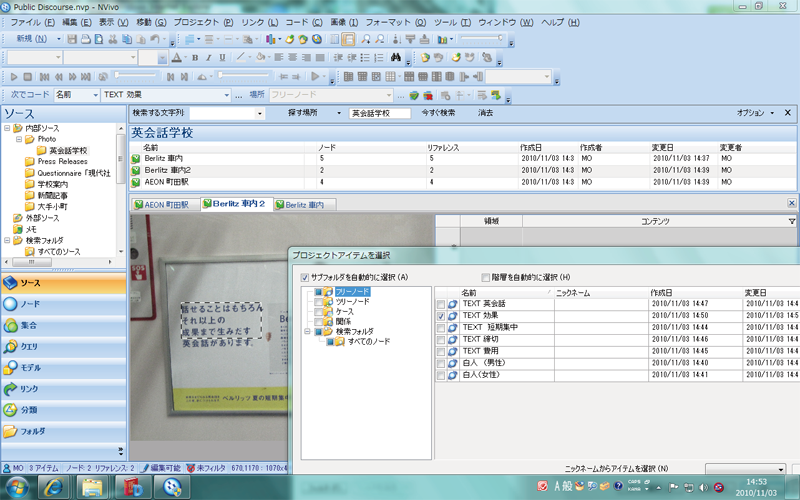800x500 pixels.
Task: Open Models (モデル) navigation button
Action: [64, 367]
